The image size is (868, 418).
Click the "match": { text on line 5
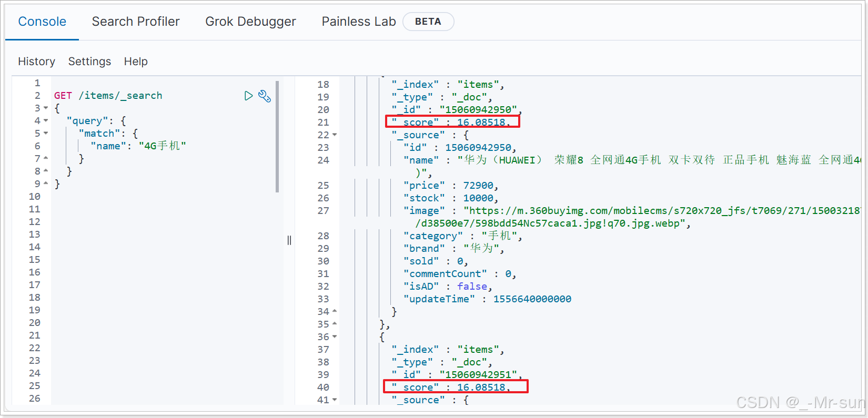[x=108, y=134]
